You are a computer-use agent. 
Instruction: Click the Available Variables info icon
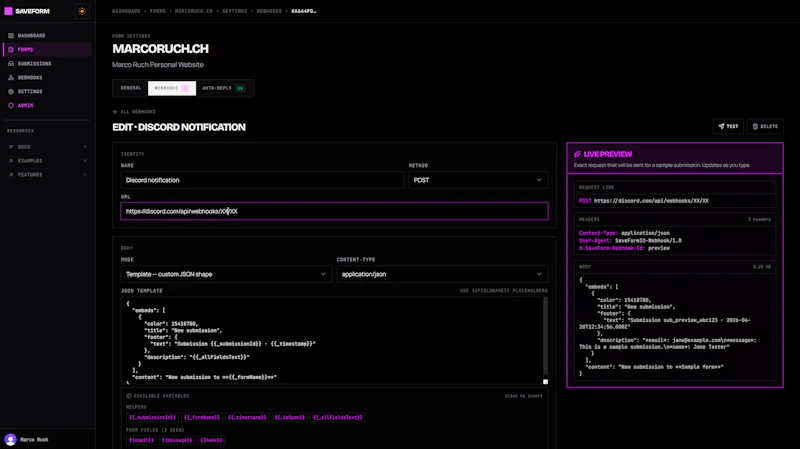coord(129,396)
